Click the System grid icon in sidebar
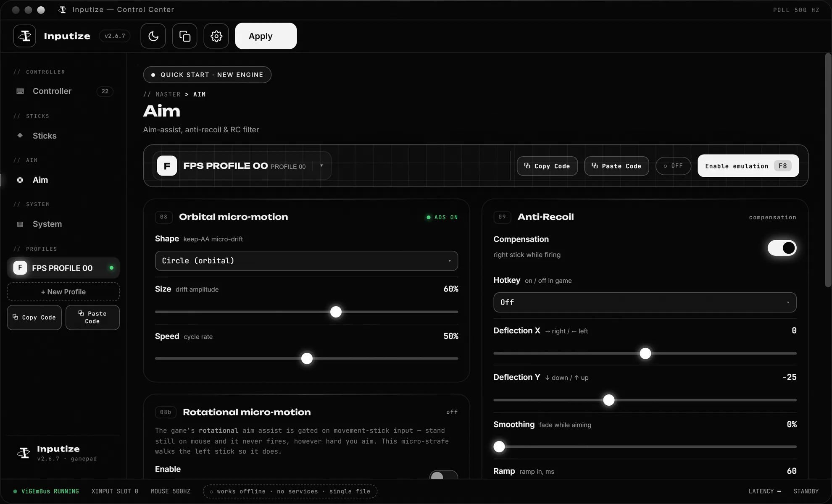The height and width of the screenshot is (504, 832). [x=20, y=224]
